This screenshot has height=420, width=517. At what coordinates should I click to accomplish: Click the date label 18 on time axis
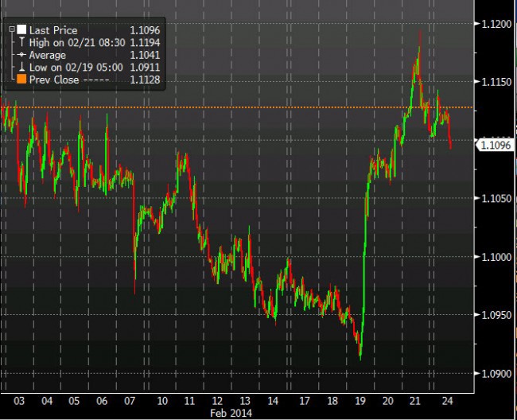click(x=332, y=401)
